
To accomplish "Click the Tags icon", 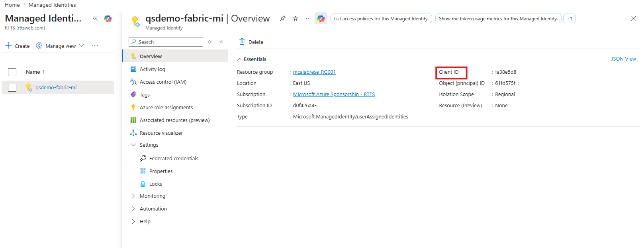I will [133, 94].
